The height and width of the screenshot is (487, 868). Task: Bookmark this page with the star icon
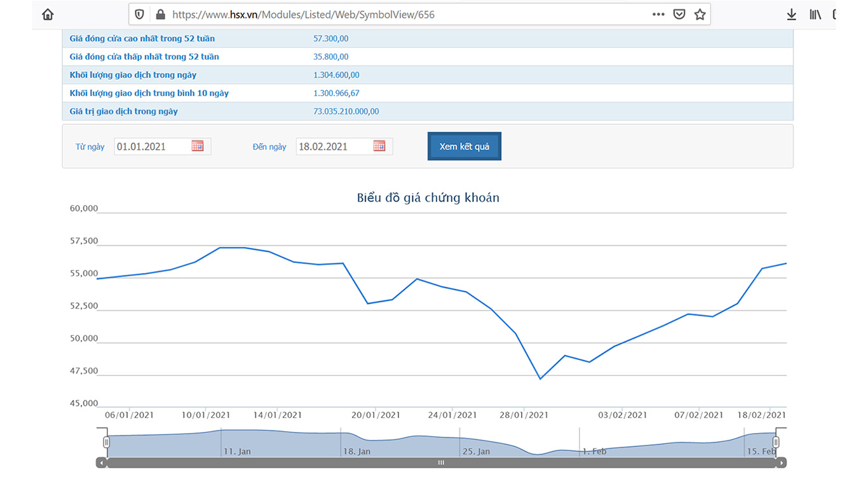[x=700, y=14]
